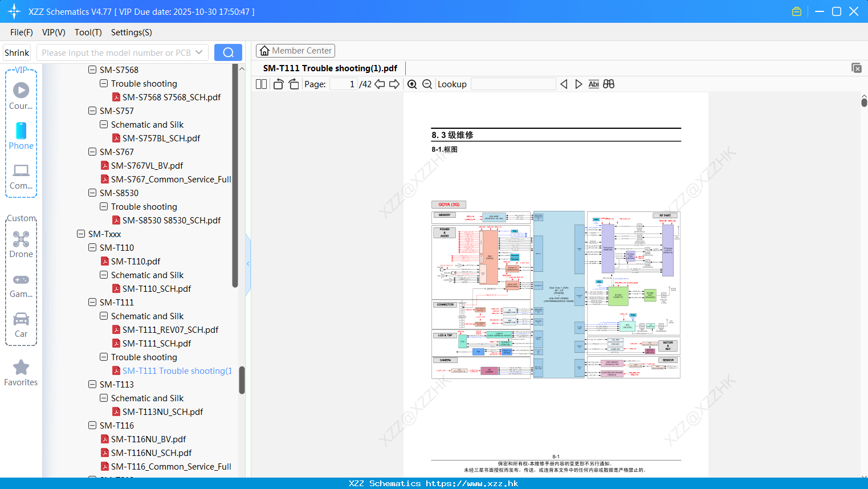Open the VIP(V) menu
This screenshot has width=868, height=489.
(x=54, y=32)
